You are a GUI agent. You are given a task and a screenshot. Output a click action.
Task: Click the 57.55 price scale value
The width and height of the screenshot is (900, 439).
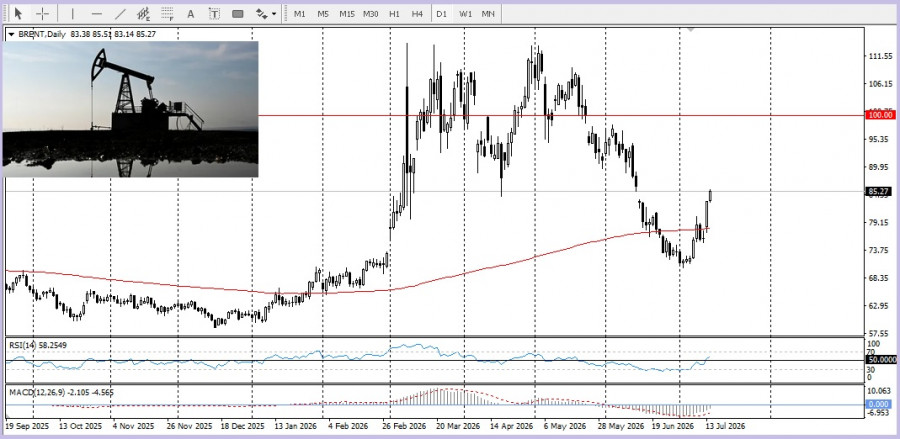878,333
